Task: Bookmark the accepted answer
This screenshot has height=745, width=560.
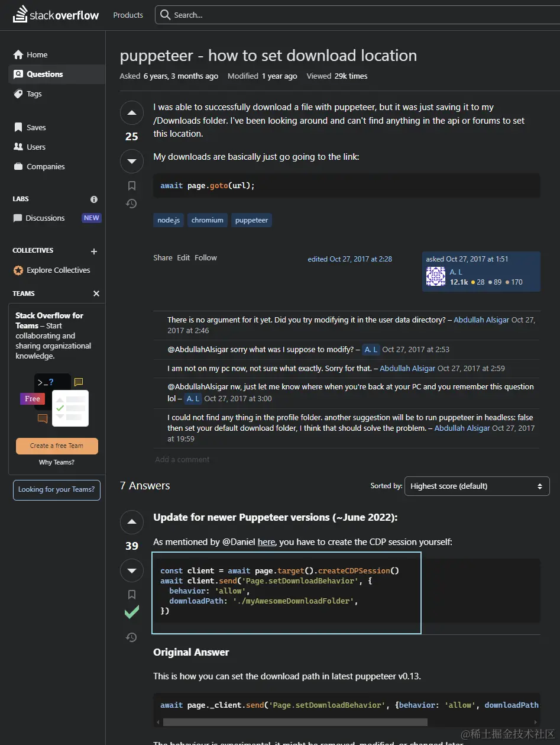Action: (132, 595)
